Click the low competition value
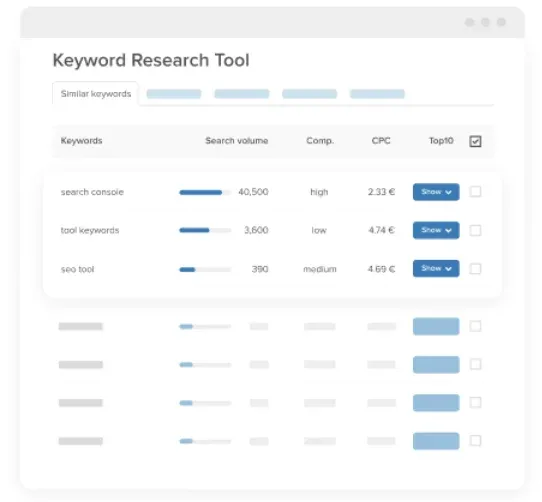 pyautogui.click(x=319, y=231)
